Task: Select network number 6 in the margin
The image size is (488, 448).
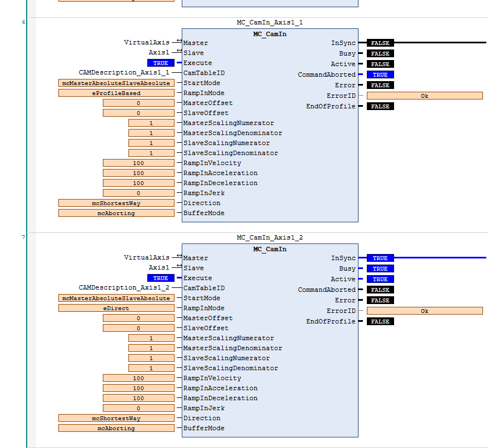Action: point(23,22)
